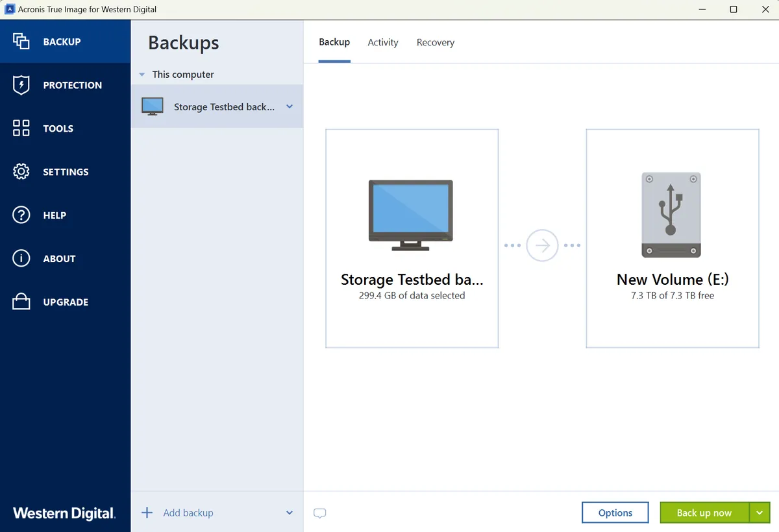Image resolution: width=779 pixels, height=532 pixels.
Task: Open the Add backup dropdown arrow
Action: point(290,513)
